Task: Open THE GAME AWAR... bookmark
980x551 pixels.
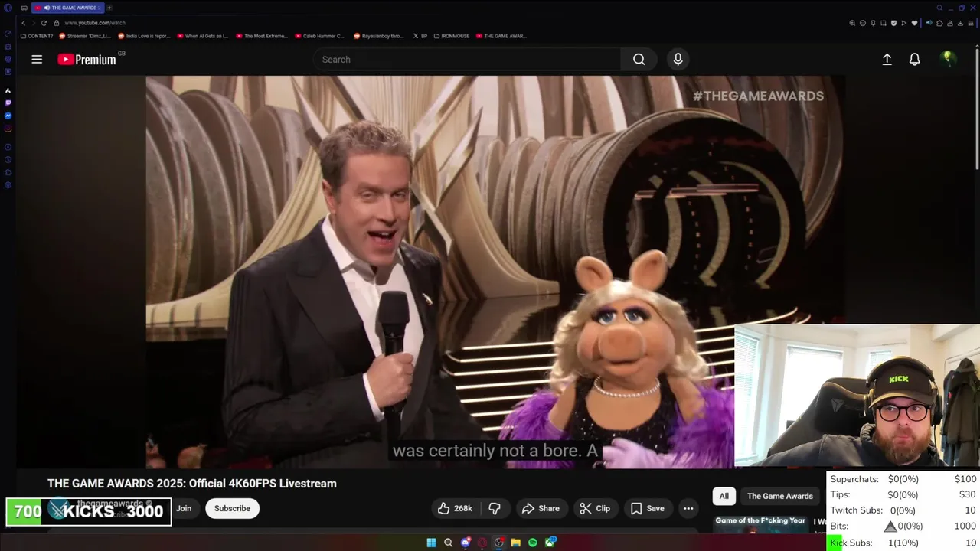Action: [x=501, y=36]
